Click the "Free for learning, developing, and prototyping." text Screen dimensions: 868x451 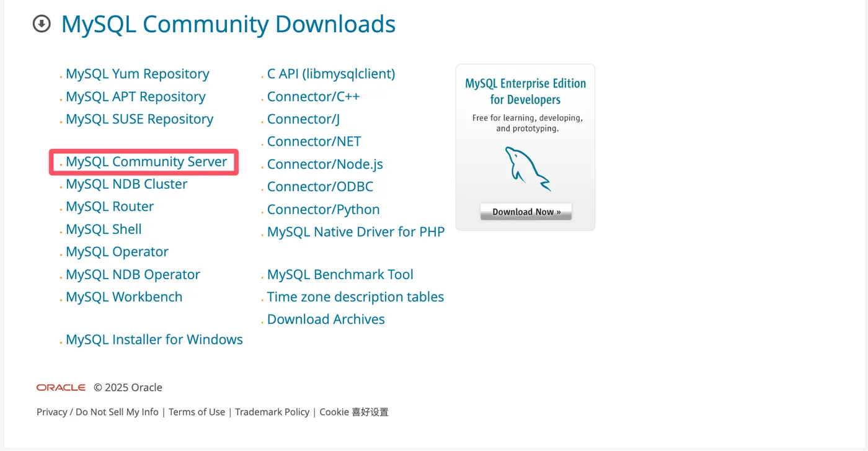[527, 123]
